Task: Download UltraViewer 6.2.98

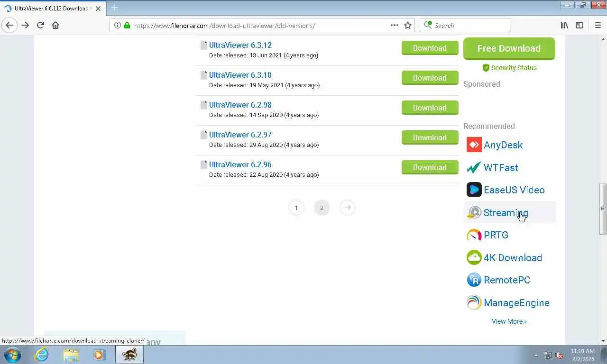Action: [430, 108]
